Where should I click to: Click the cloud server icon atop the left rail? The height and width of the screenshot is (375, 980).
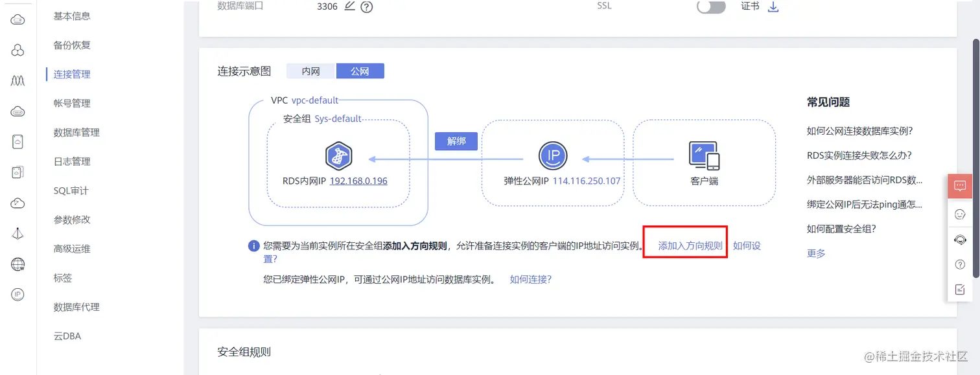click(x=18, y=21)
